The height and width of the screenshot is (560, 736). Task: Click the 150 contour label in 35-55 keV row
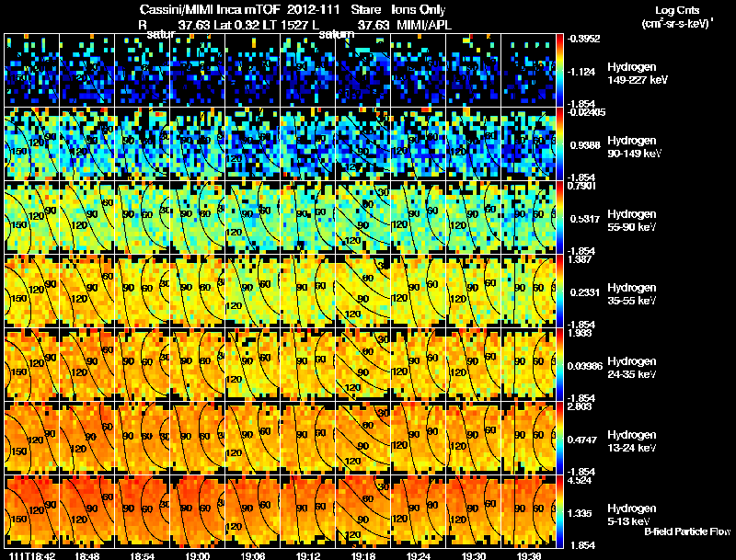18,299
